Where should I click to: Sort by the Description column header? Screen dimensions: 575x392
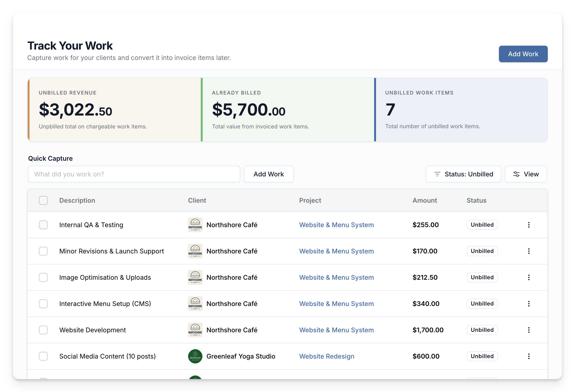click(77, 200)
